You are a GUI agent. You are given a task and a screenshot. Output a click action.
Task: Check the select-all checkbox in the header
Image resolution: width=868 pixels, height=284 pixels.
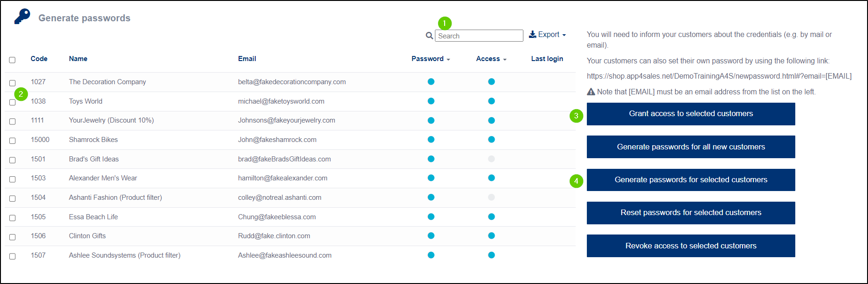coord(12,58)
